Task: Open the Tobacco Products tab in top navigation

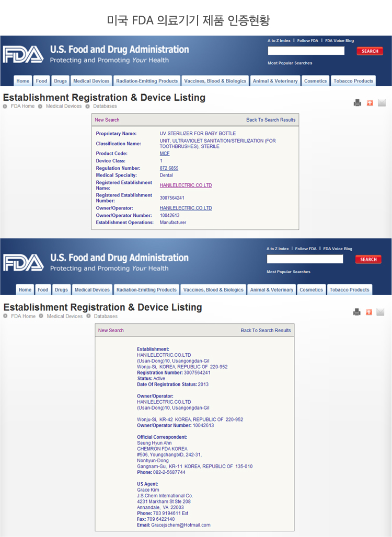Action: (353, 81)
